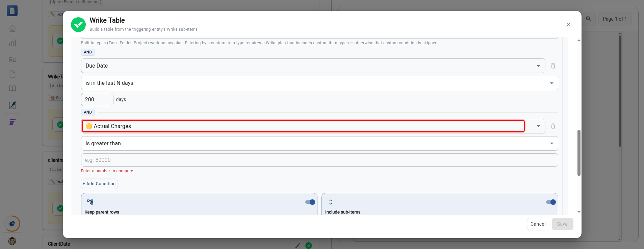Open the home icon in sidebar
The height and width of the screenshot is (249, 644).
tap(12, 28)
